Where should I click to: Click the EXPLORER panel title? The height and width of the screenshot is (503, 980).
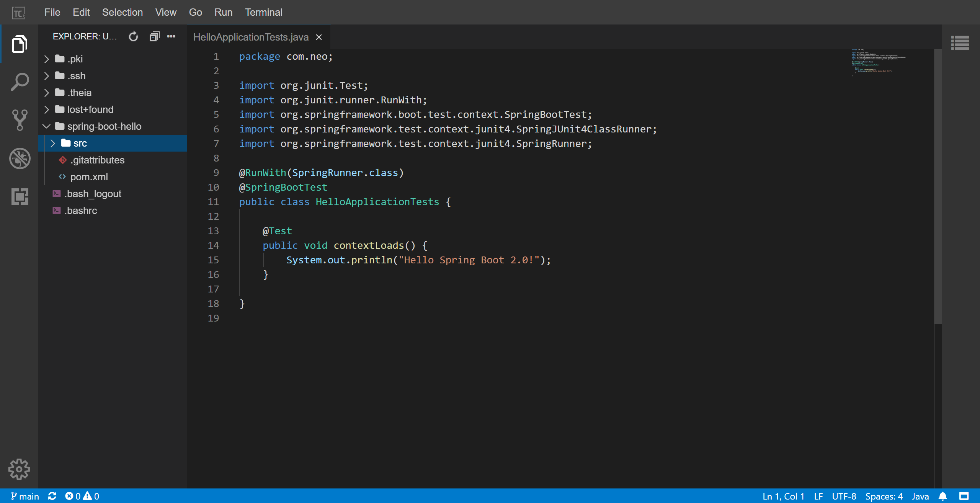pos(85,36)
